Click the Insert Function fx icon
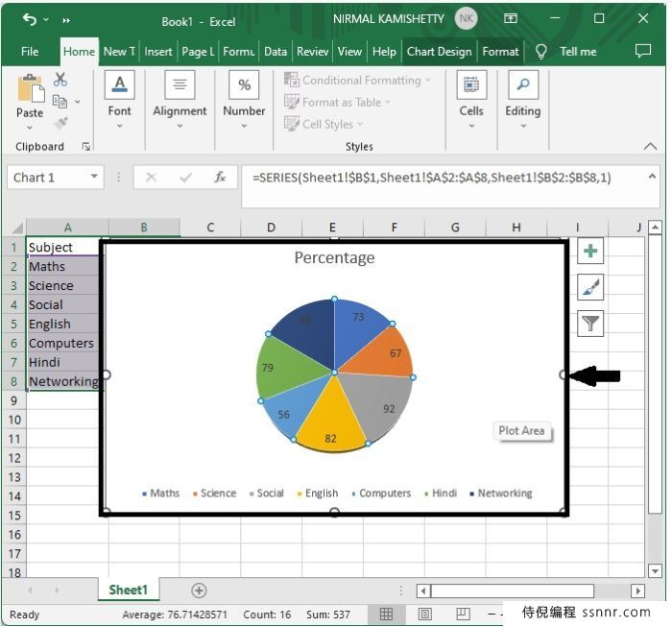The image size is (672, 627). 220,177
